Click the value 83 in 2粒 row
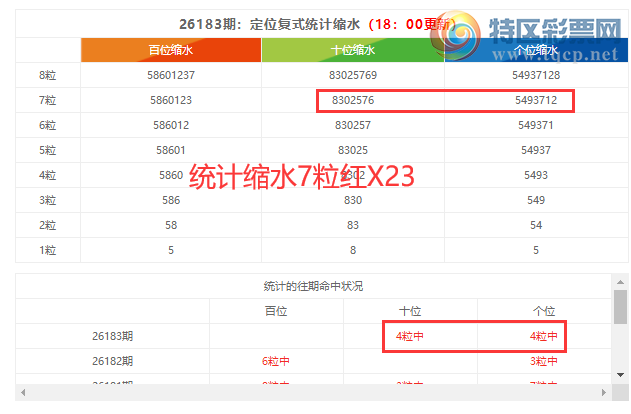 pos(353,225)
